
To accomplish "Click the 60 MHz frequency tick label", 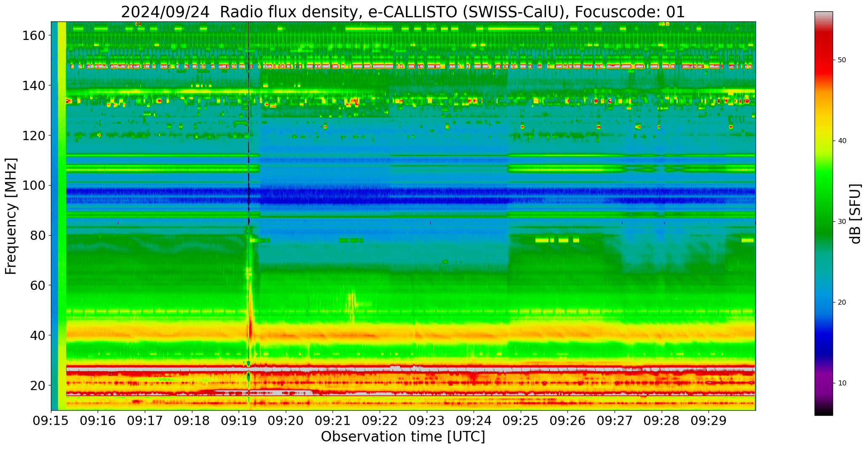I will click(37, 285).
